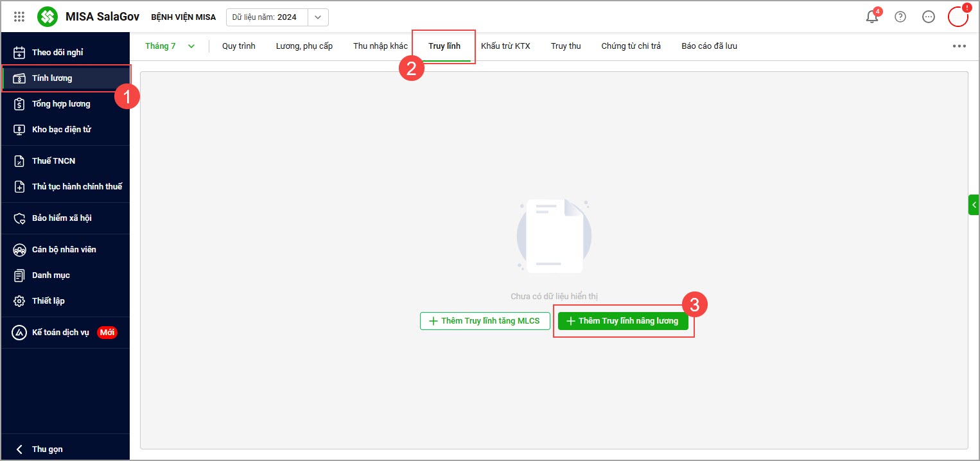Image resolution: width=980 pixels, height=461 pixels.
Task: Open the chat bubble more-options icon
Action: tap(929, 17)
